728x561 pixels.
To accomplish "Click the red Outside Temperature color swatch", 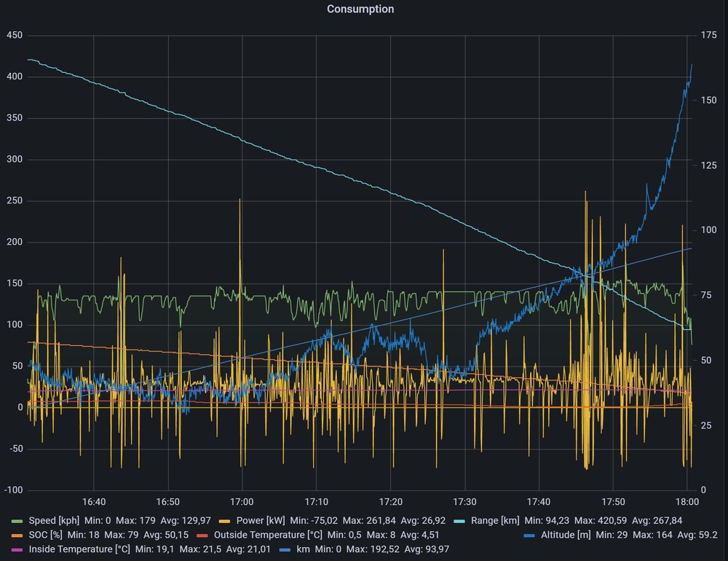I will pos(202,535).
